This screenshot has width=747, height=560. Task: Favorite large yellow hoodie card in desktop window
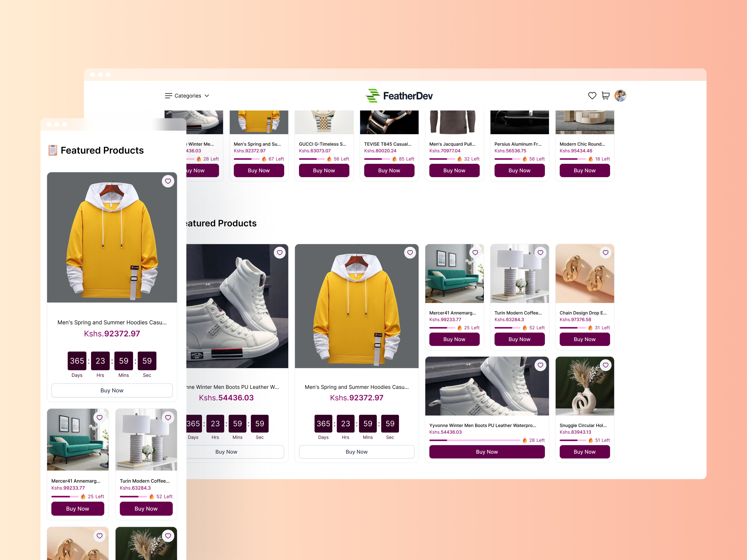click(410, 253)
